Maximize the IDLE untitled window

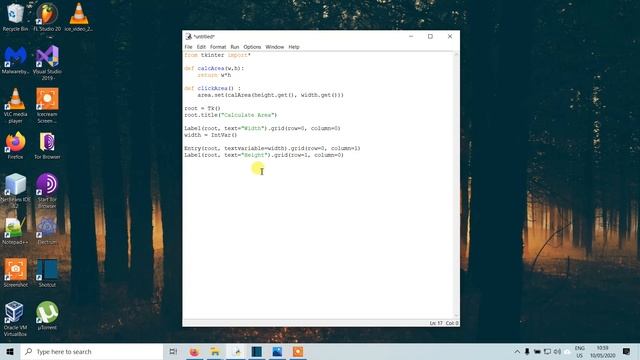[430, 36]
